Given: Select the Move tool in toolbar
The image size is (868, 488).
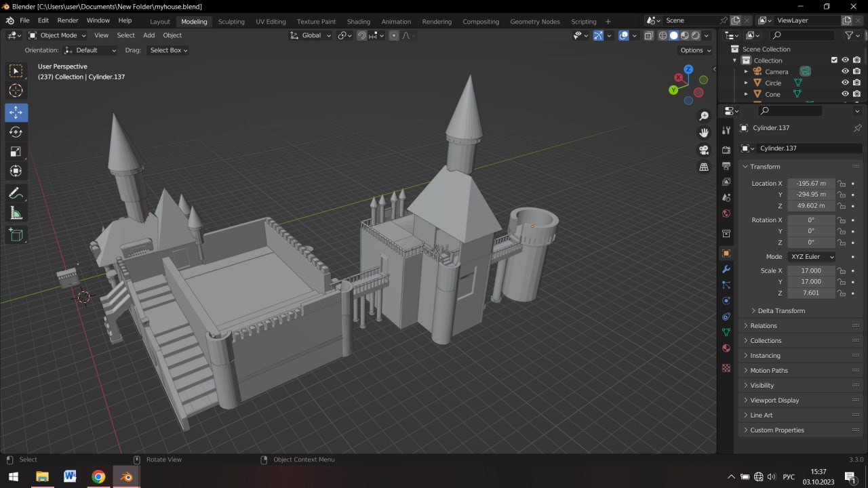Looking at the screenshot, I should pos(16,112).
